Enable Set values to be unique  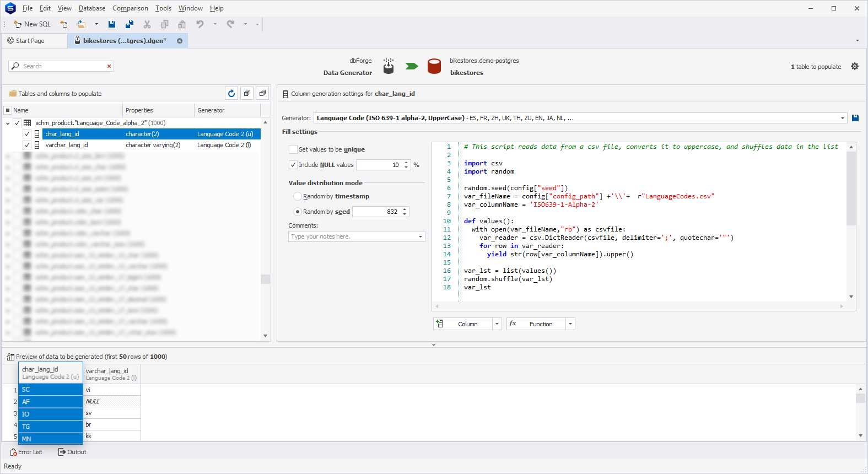(x=293, y=149)
